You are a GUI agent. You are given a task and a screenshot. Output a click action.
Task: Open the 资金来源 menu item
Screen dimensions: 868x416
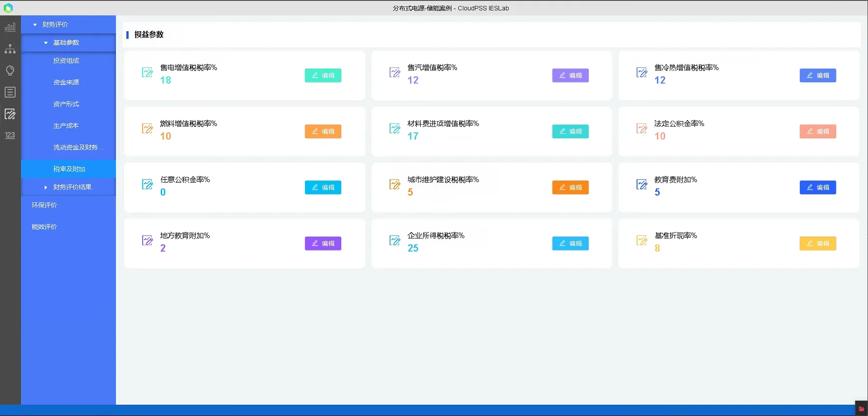[x=68, y=82]
